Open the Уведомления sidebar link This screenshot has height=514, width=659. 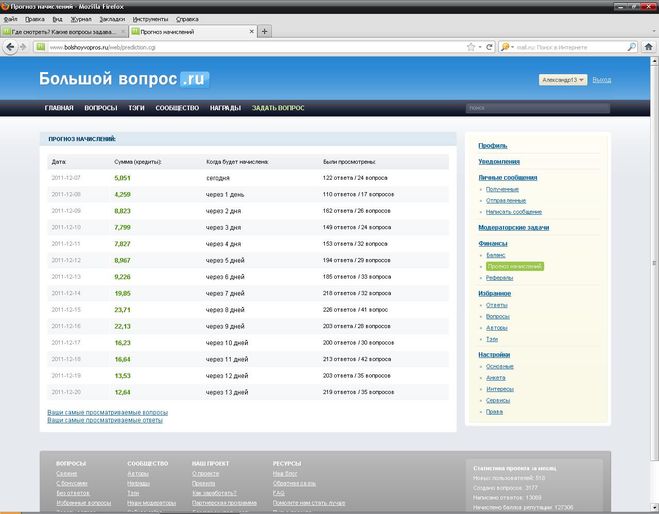(499, 162)
